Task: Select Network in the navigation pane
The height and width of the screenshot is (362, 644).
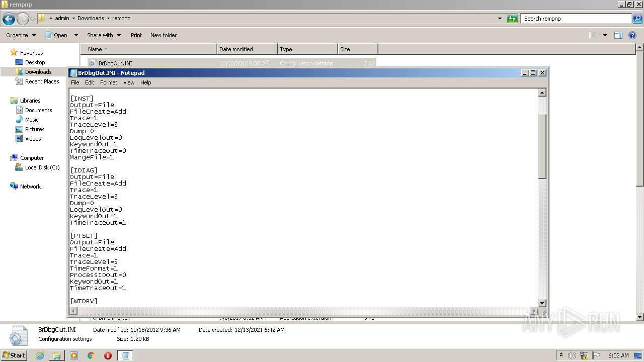Action: click(x=30, y=187)
